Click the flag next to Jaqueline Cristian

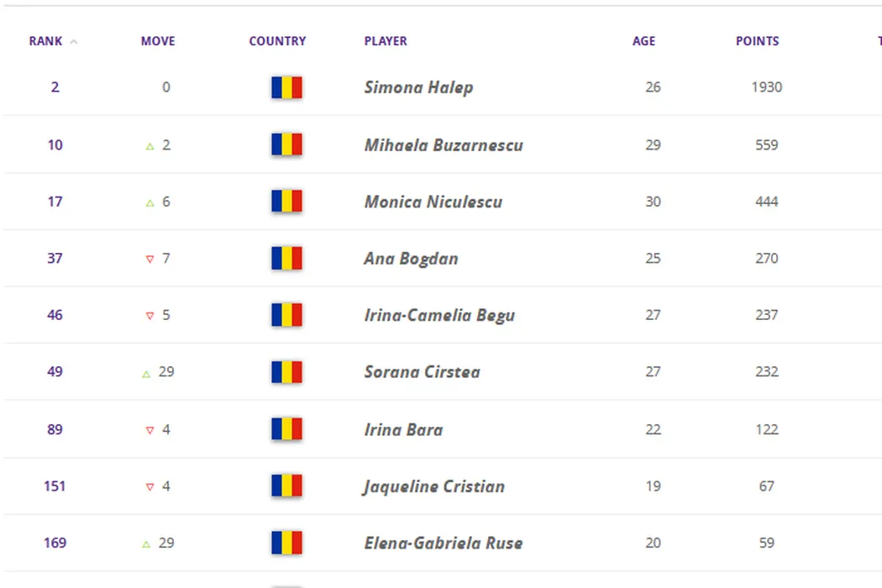coord(286,486)
